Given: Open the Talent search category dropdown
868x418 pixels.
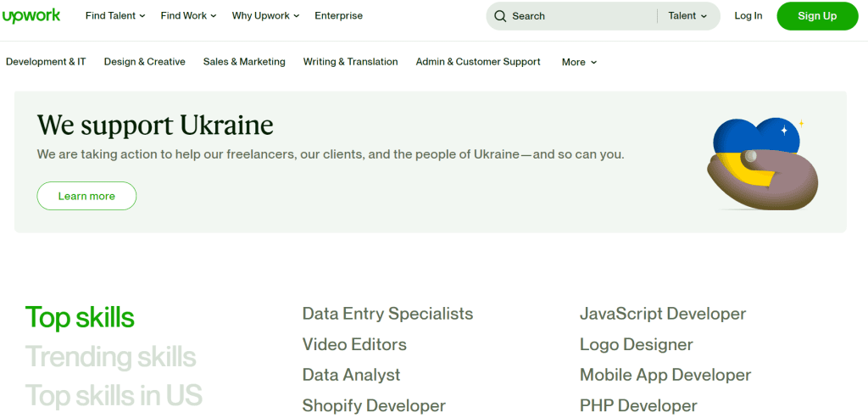Looking at the screenshot, I should pyautogui.click(x=687, y=16).
